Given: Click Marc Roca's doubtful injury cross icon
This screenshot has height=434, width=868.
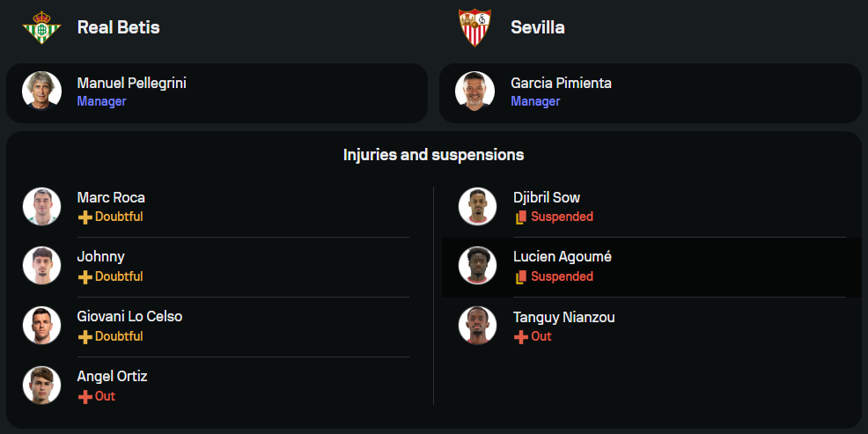Looking at the screenshot, I should click(x=85, y=217).
